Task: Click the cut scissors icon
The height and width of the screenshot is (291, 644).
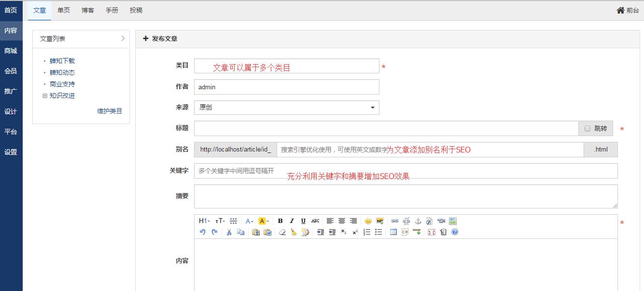Action: tap(229, 232)
